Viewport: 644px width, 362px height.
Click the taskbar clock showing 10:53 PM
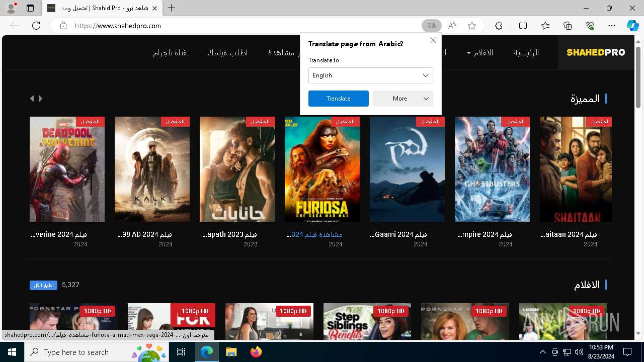pyautogui.click(x=601, y=352)
